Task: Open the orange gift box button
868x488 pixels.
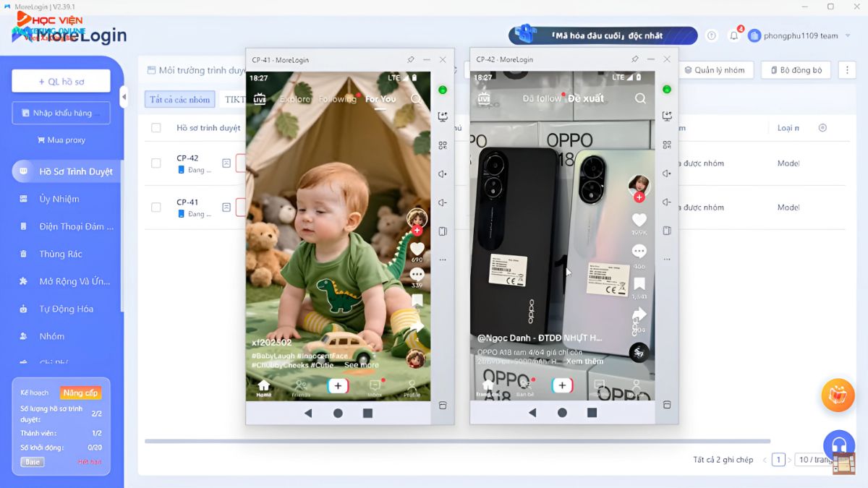Action: click(x=838, y=395)
